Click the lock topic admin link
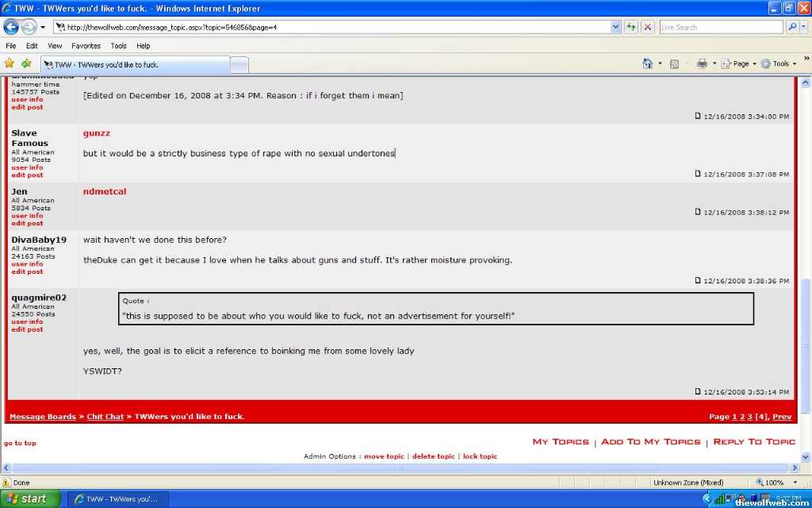The image size is (812, 508). (480, 456)
